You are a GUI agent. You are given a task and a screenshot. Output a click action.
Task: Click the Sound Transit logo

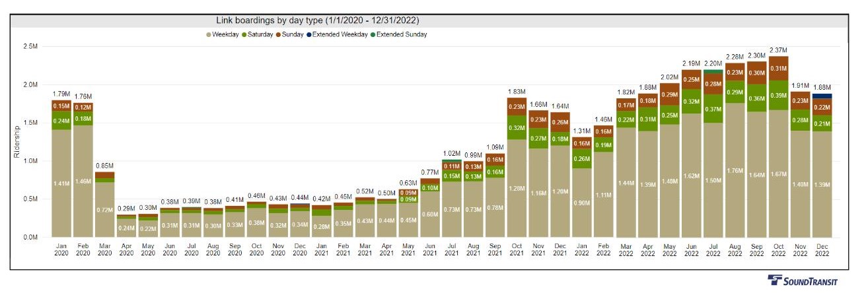pyautogui.click(x=802, y=280)
